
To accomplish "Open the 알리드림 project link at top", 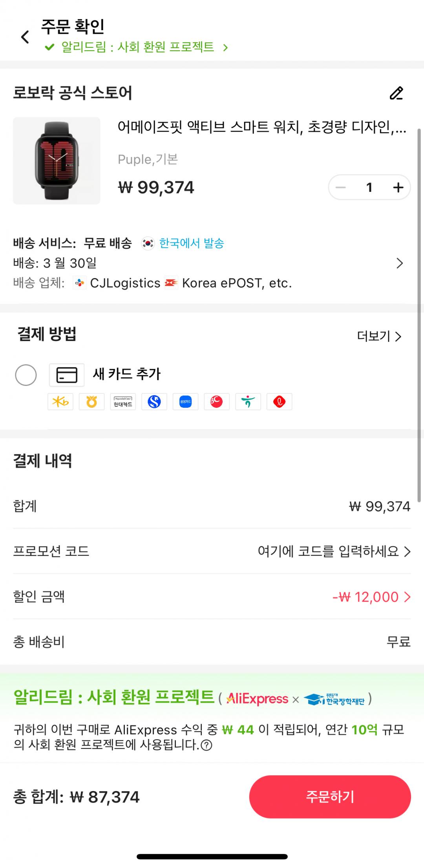I will [137, 47].
